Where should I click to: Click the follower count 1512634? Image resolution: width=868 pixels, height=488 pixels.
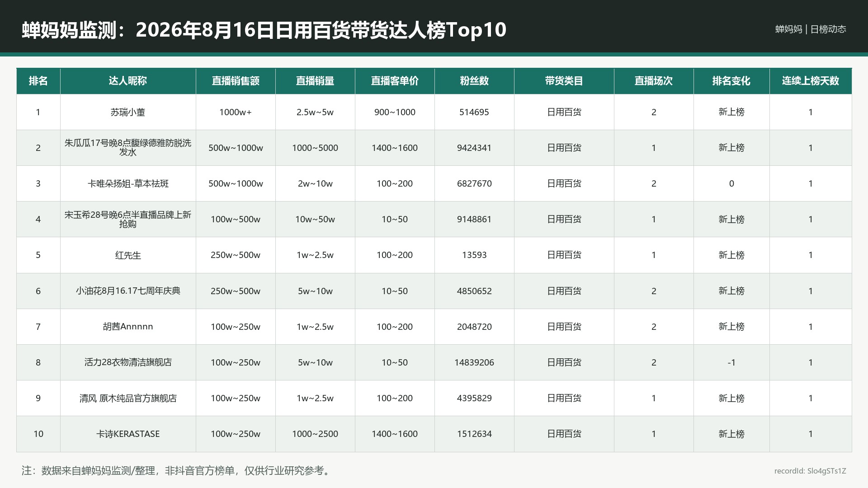(474, 434)
